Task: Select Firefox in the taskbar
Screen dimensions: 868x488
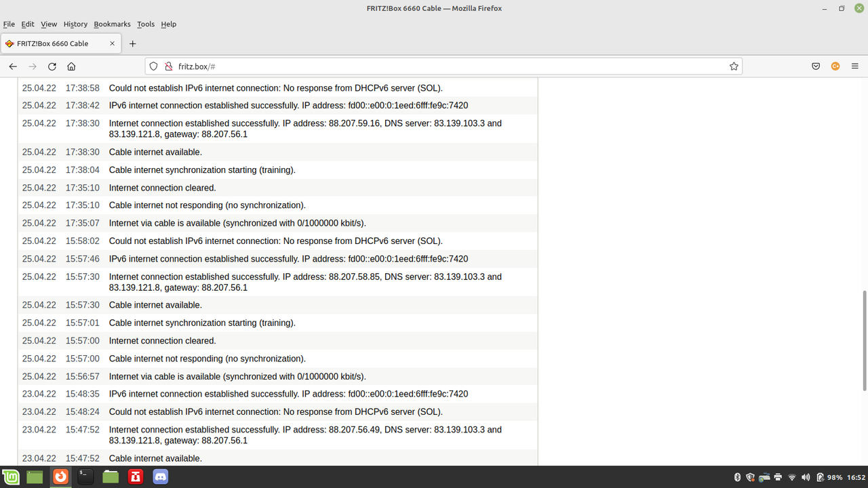Action: point(61,477)
